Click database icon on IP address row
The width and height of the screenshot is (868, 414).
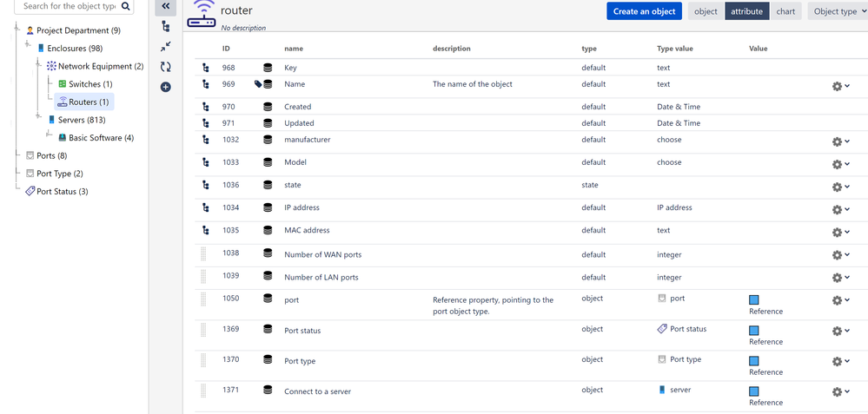pos(268,207)
